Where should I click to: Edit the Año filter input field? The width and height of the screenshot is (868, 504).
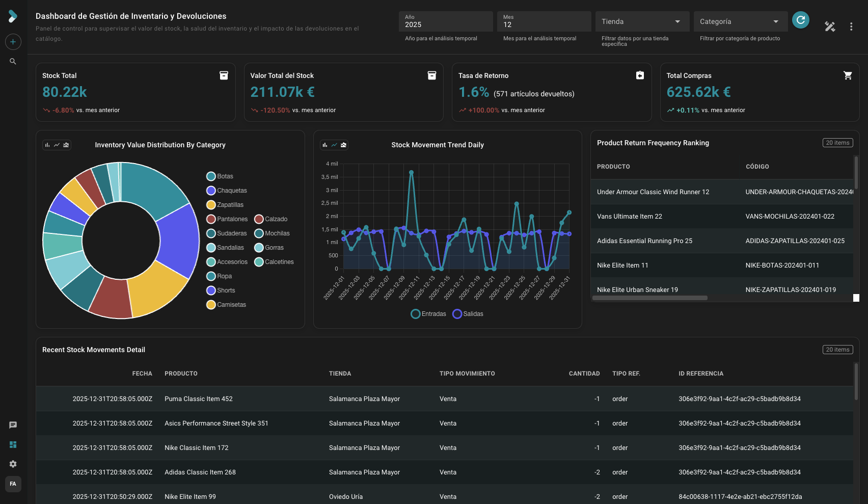tap(445, 24)
